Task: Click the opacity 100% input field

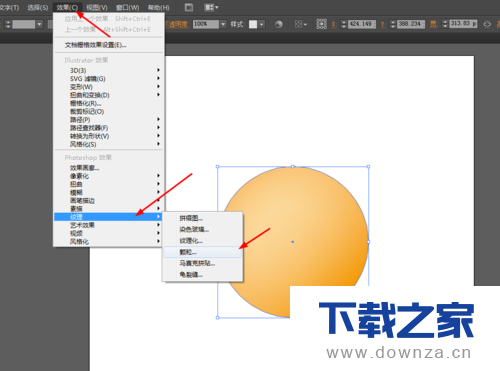Action: [206, 24]
